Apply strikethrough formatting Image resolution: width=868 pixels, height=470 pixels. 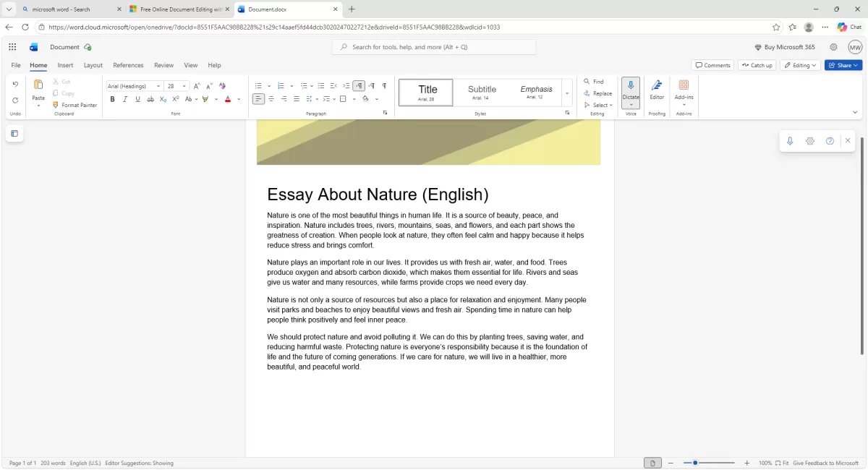[150, 99]
